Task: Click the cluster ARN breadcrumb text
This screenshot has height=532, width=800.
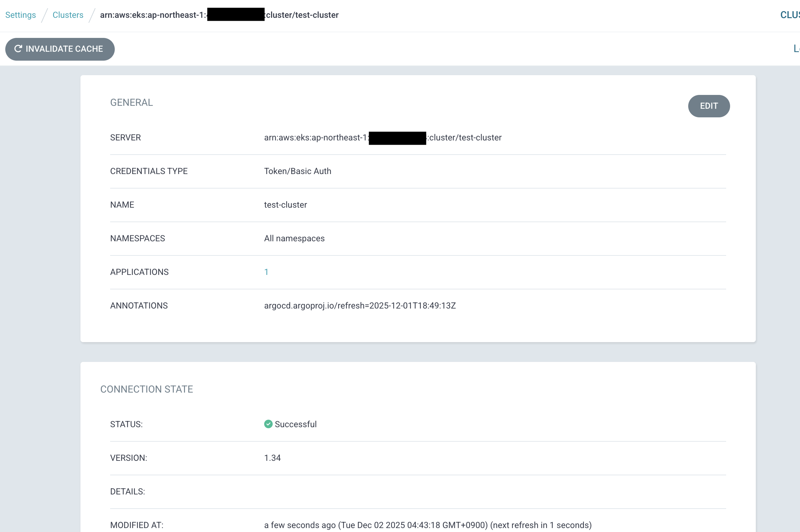Action: point(153,15)
